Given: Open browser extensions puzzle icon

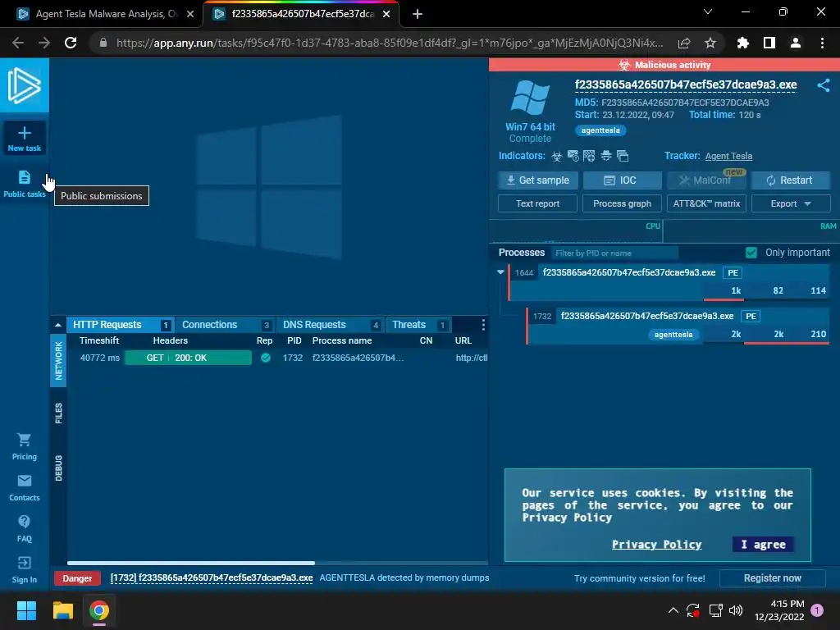Looking at the screenshot, I should (743, 43).
